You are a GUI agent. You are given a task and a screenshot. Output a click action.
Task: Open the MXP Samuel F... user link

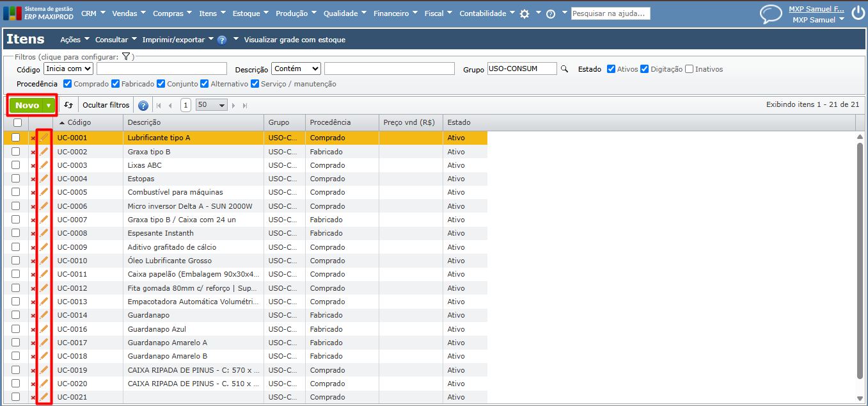(x=816, y=9)
